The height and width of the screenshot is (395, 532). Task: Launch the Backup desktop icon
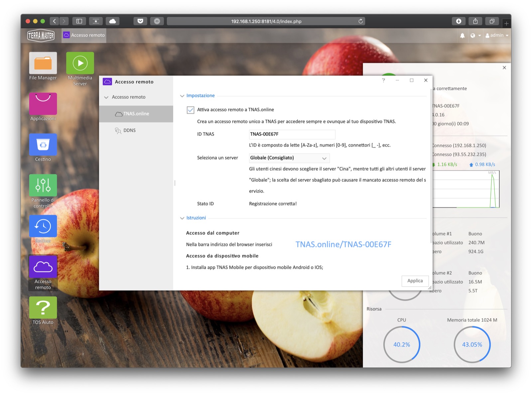[43, 229]
